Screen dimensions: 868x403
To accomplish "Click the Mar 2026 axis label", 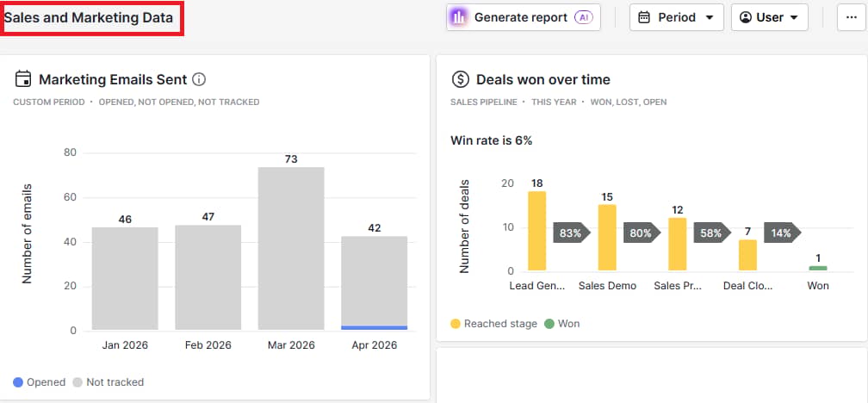I will pos(291,345).
